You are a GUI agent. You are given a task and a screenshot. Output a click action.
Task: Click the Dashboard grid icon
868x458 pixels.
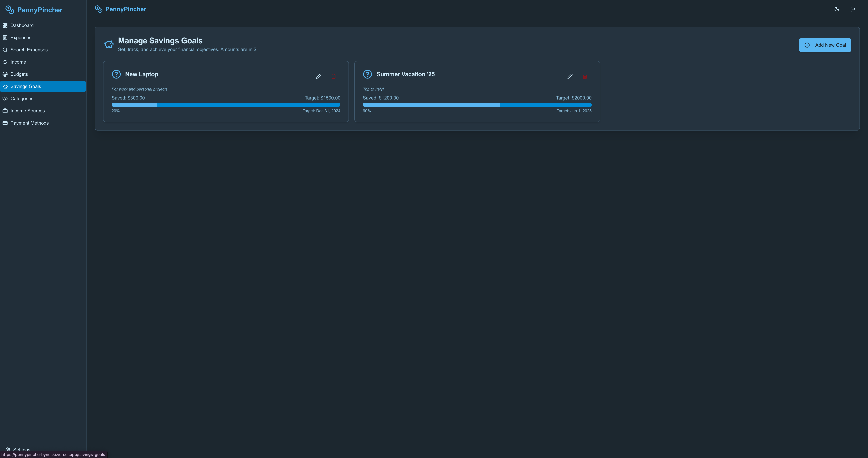[x=5, y=25]
